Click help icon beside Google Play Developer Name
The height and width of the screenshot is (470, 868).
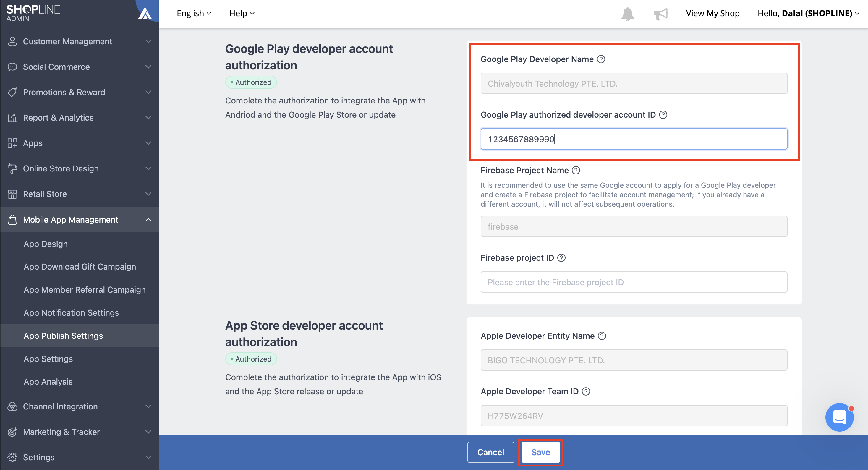[601, 59]
